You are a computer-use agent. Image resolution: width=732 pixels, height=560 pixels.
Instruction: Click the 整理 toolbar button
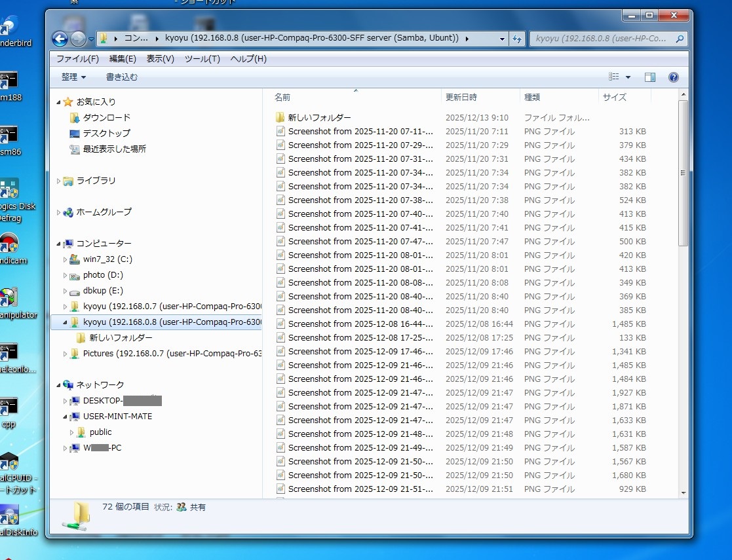click(x=73, y=77)
